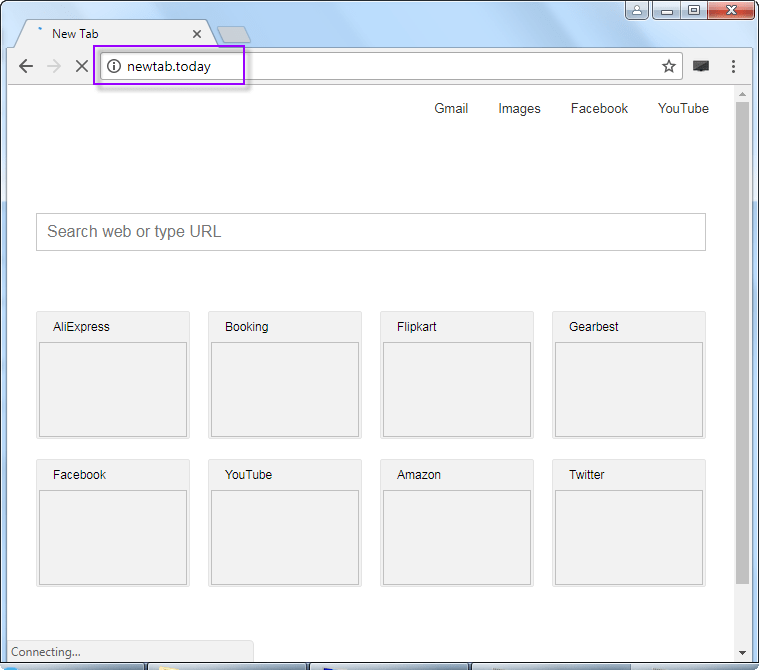The height and width of the screenshot is (670, 759).
Task: Open the Images link
Action: coord(519,108)
